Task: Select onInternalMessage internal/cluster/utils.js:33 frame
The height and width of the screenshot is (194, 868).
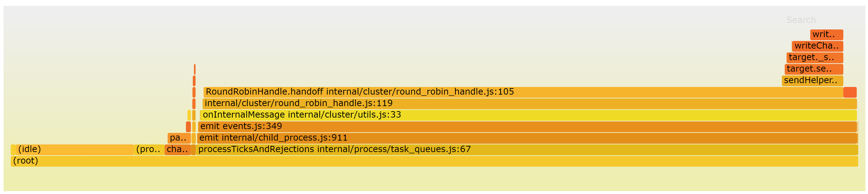Action: pos(528,115)
